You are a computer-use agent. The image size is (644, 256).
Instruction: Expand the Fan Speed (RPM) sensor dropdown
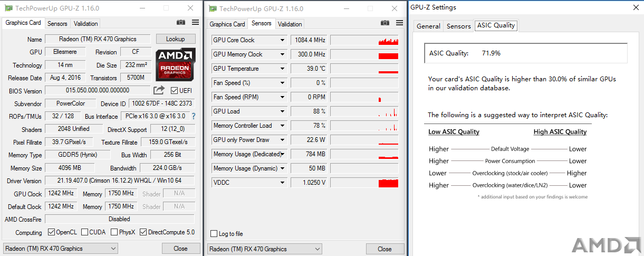pos(282,97)
